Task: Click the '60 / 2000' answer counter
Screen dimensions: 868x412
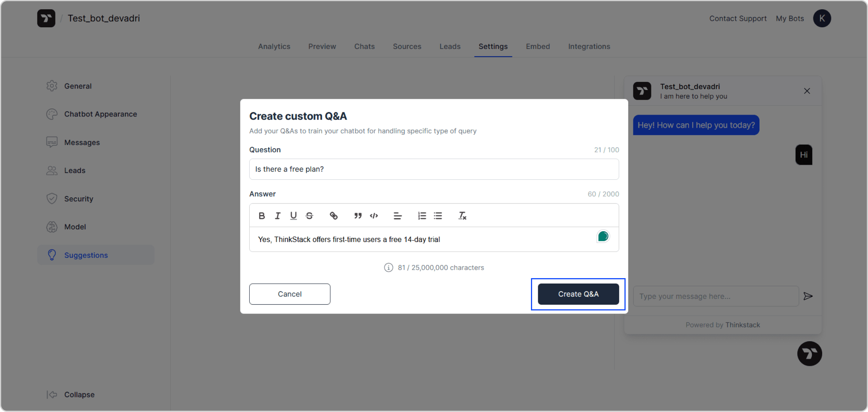Action: click(x=603, y=194)
